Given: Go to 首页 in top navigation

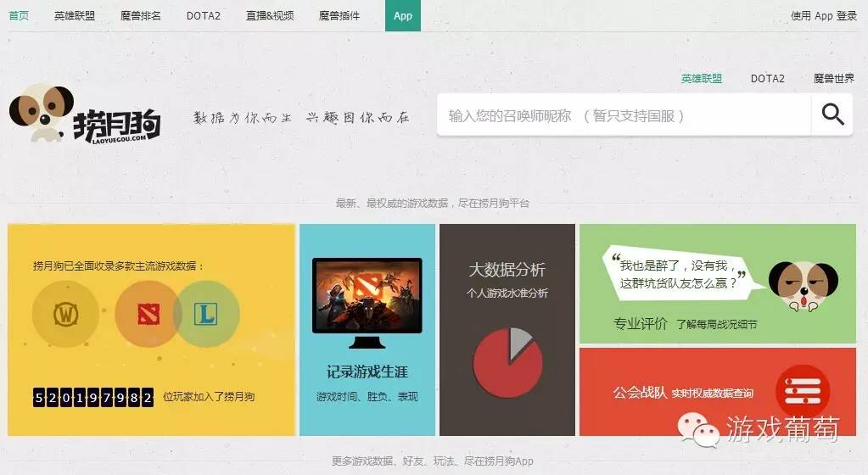Looking at the screenshot, I should (19, 16).
